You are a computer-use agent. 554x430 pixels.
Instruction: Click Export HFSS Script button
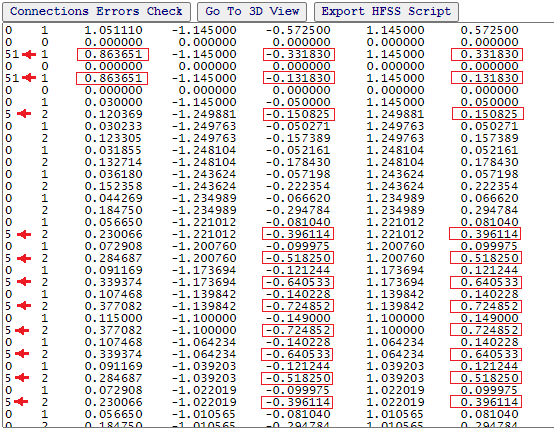click(386, 11)
